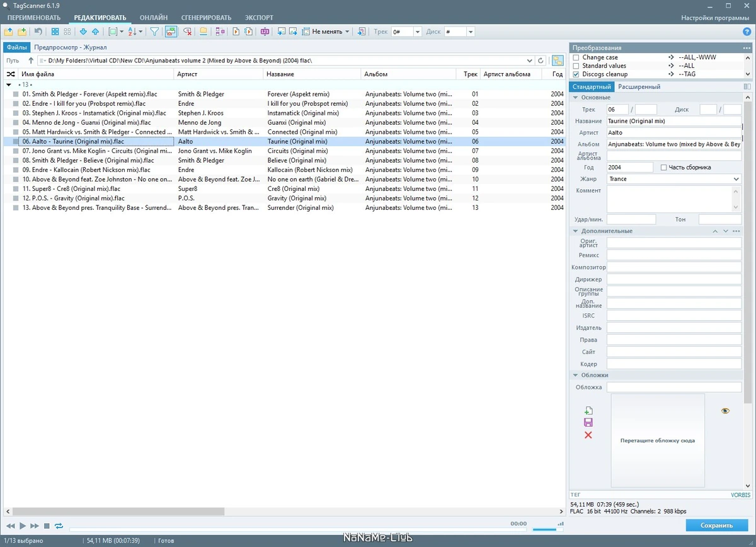Uncheck the Discogs cleanup checkbox
The image size is (756, 547).
click(576, 74)
